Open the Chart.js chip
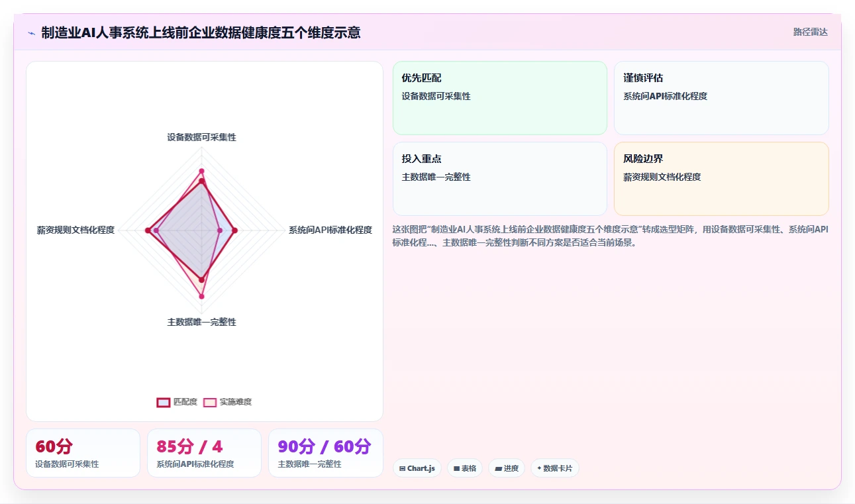 [417, 468]
